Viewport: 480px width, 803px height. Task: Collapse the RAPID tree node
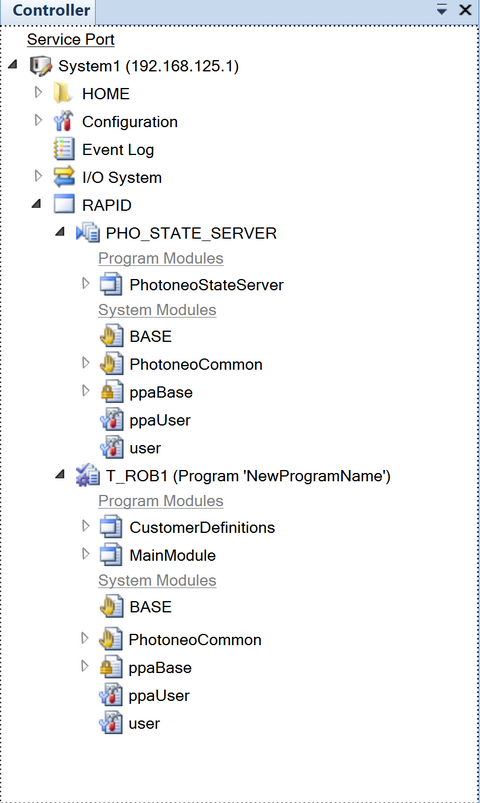36,204
